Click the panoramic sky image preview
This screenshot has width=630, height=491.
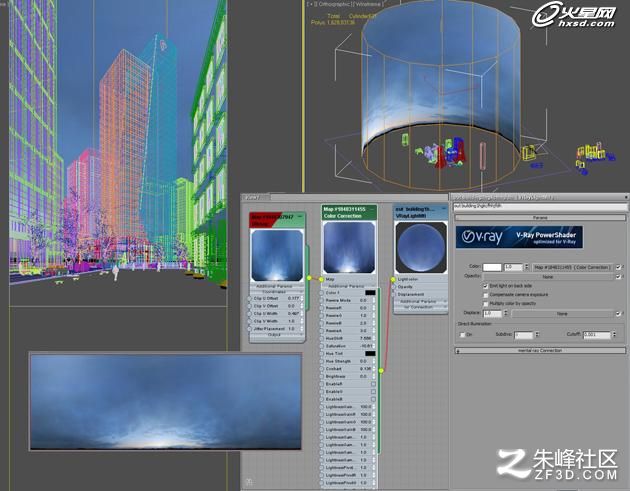point(166,401)
